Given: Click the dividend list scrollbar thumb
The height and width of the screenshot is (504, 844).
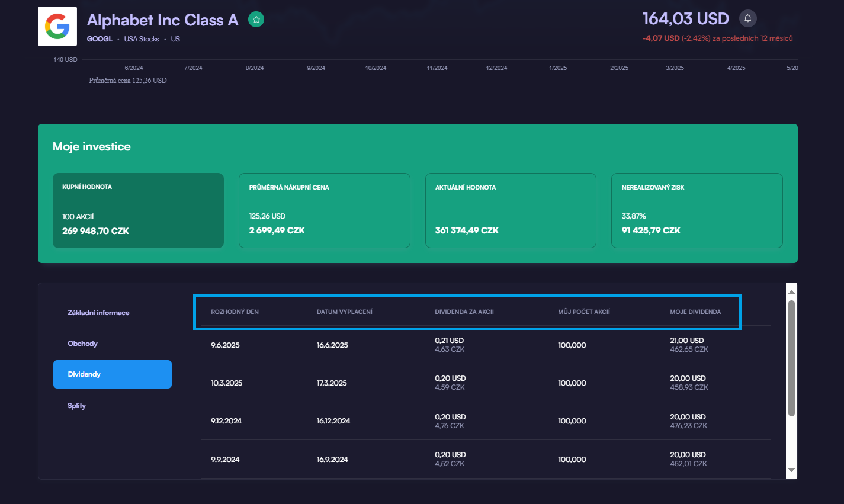Looking at the screenshot, I should (791, 358).
